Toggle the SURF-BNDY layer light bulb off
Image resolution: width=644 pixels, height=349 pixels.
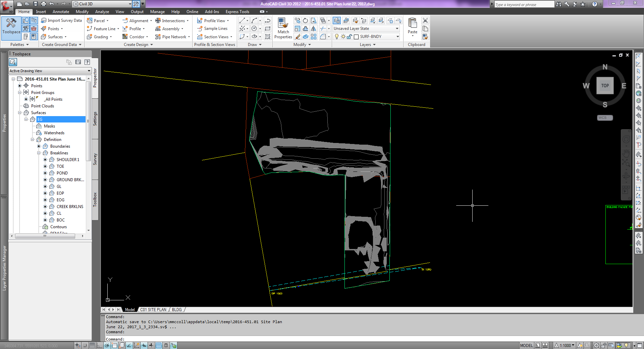click(336, 37)
